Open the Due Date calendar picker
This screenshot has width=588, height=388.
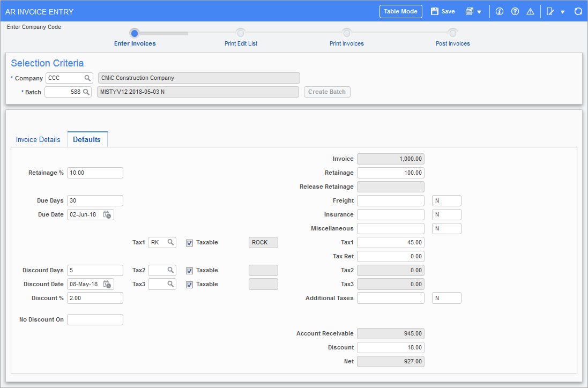pos(107,215)
